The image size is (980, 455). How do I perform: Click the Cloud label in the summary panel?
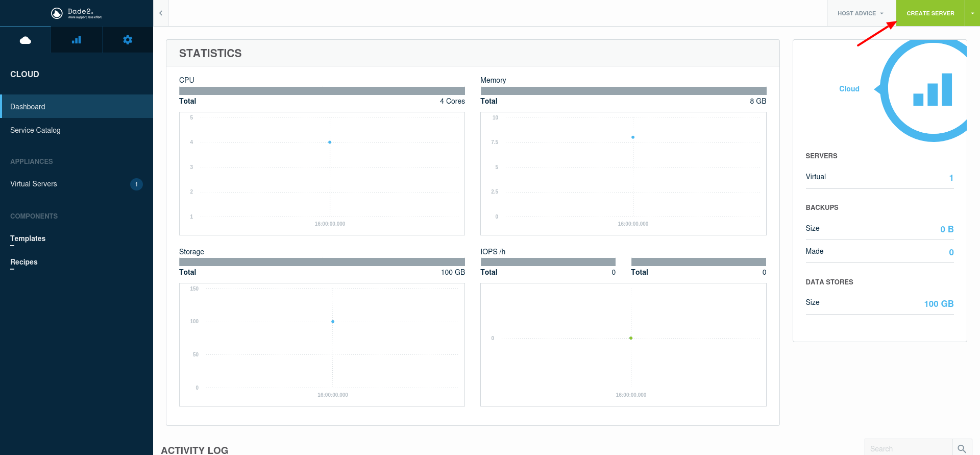pyautogui.click(x=849, y=89)
